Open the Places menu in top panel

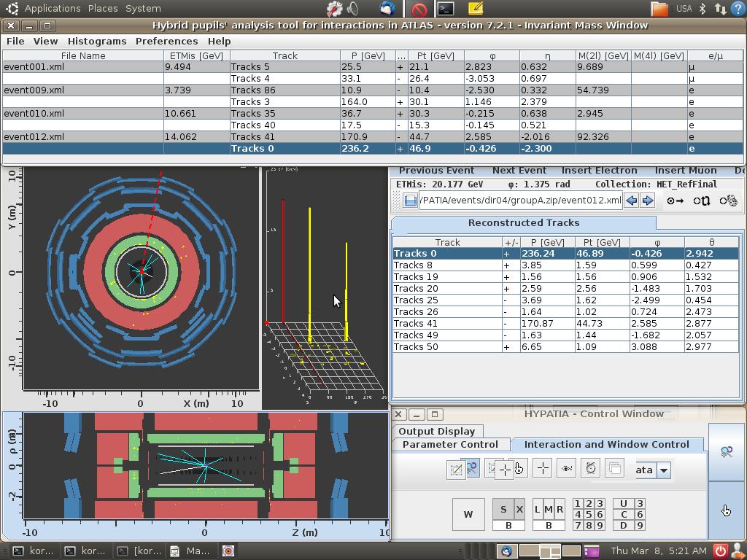[103, 9]
